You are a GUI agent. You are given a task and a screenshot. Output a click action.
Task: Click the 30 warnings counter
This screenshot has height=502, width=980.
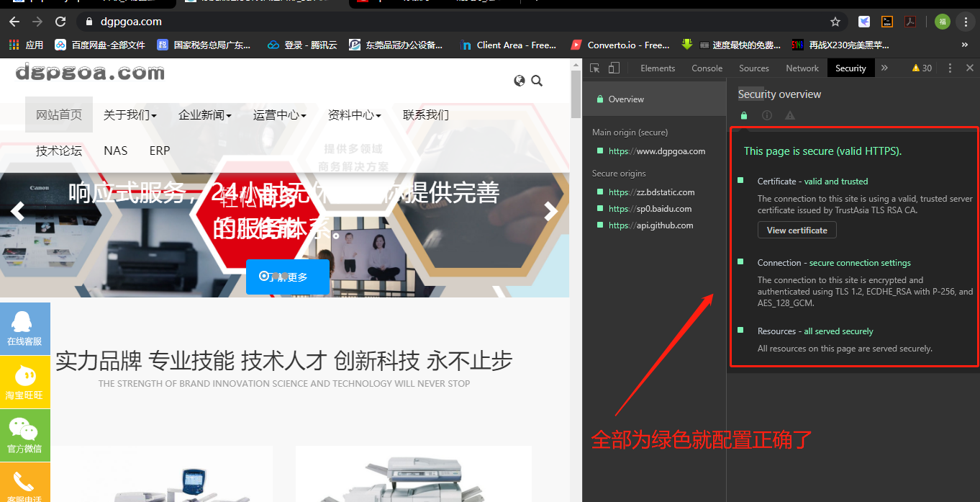point(922,68)
